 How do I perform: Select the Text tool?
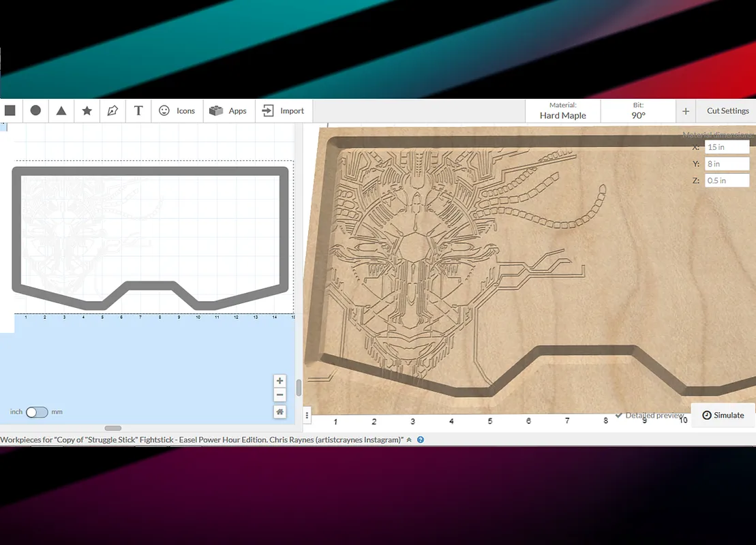(138, 110)
